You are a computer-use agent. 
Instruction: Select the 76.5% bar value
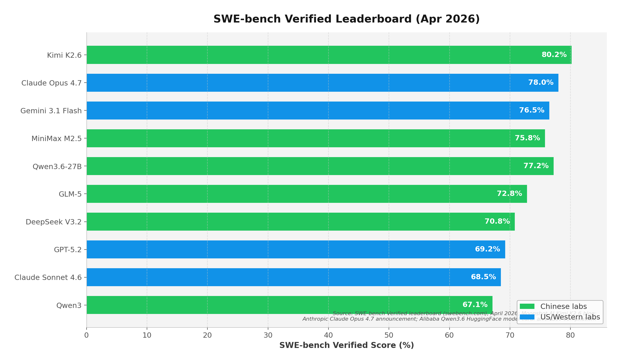[x=532, y=110]
